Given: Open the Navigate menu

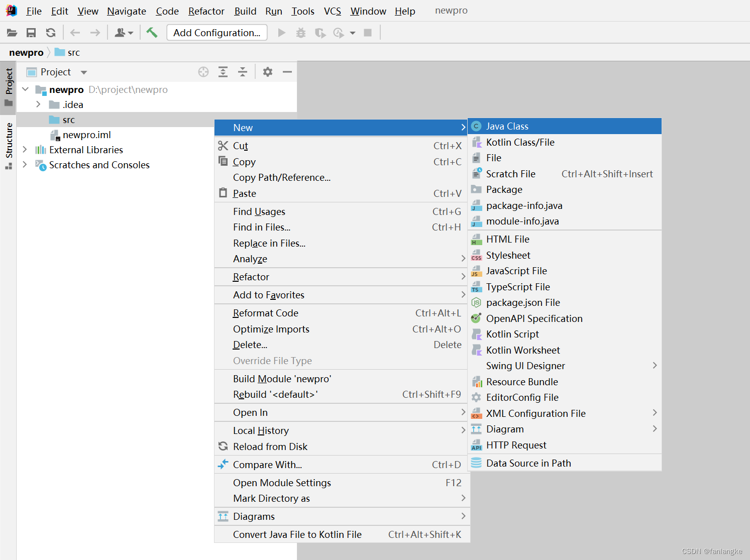Looking at the screenshot, I should (127, 11).
